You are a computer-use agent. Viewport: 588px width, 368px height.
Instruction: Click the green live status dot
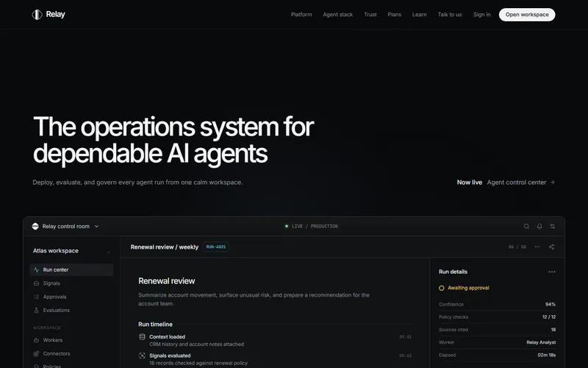(287, 227)
